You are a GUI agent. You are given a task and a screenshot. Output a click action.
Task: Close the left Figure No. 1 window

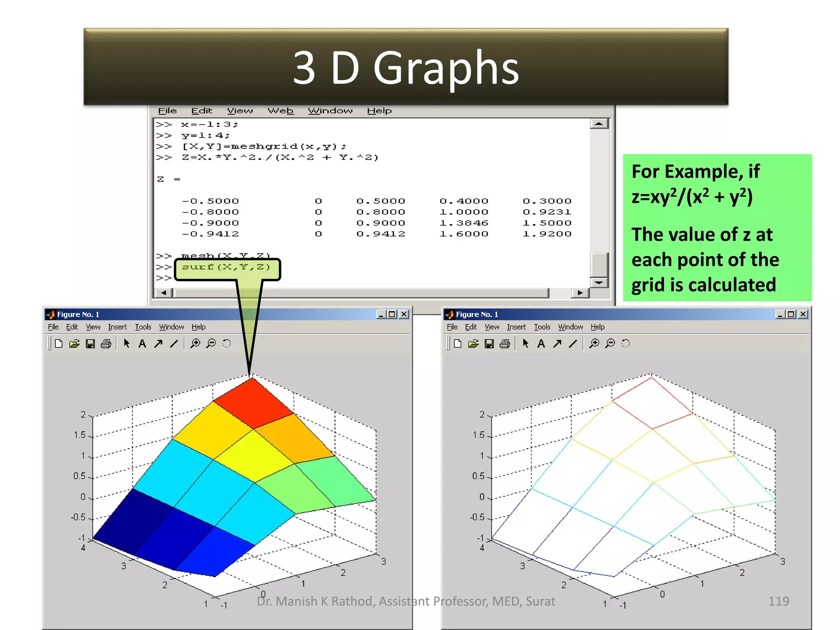point(404,315)
